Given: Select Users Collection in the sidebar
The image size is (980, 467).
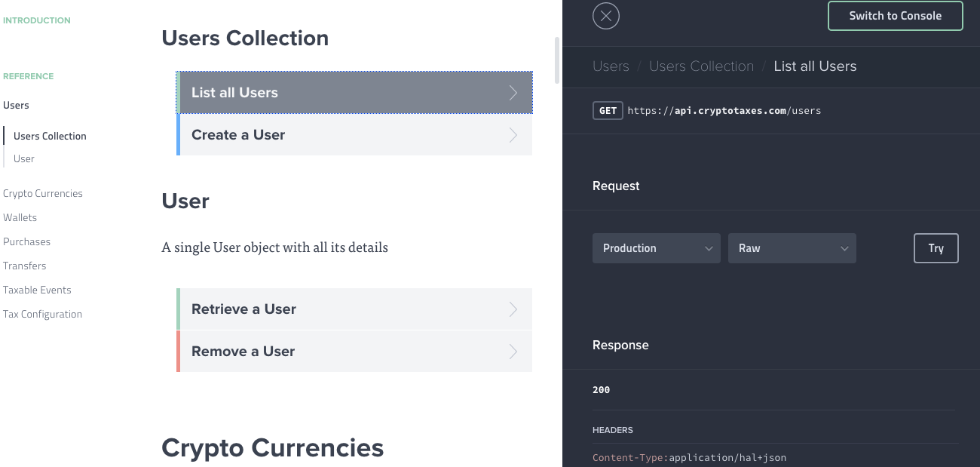Looking at the screenshot, I should tap(50, 137).
